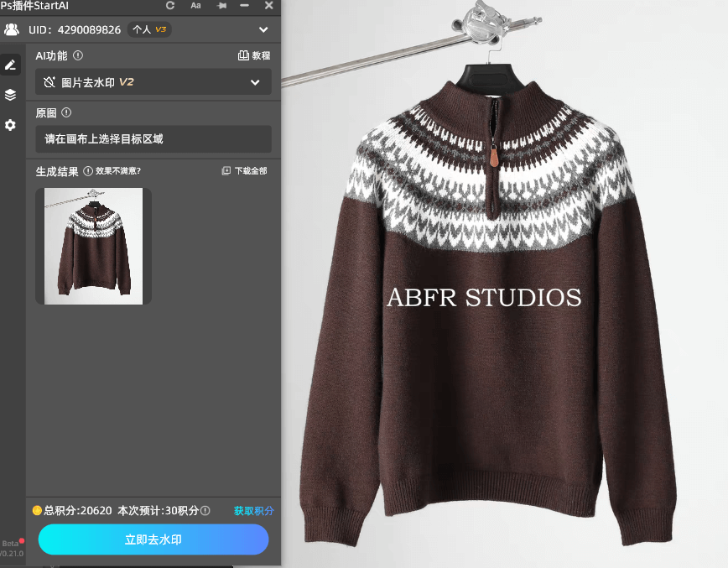Click the refresh icon in the title bar

tap(169, 6)
